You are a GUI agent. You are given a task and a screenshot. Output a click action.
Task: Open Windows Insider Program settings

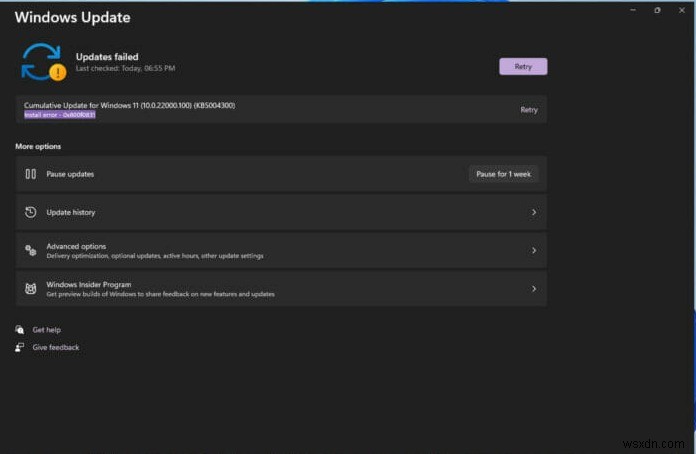[x=281, y=289]
